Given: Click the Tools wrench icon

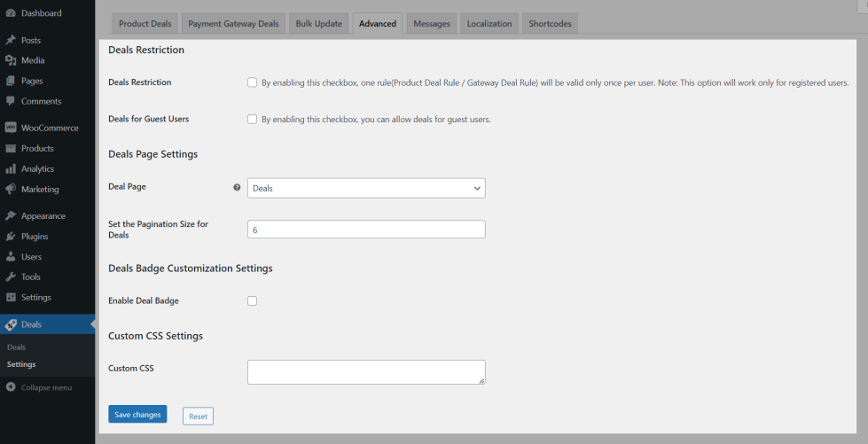Looking at the screenshot, I should 11,277.
